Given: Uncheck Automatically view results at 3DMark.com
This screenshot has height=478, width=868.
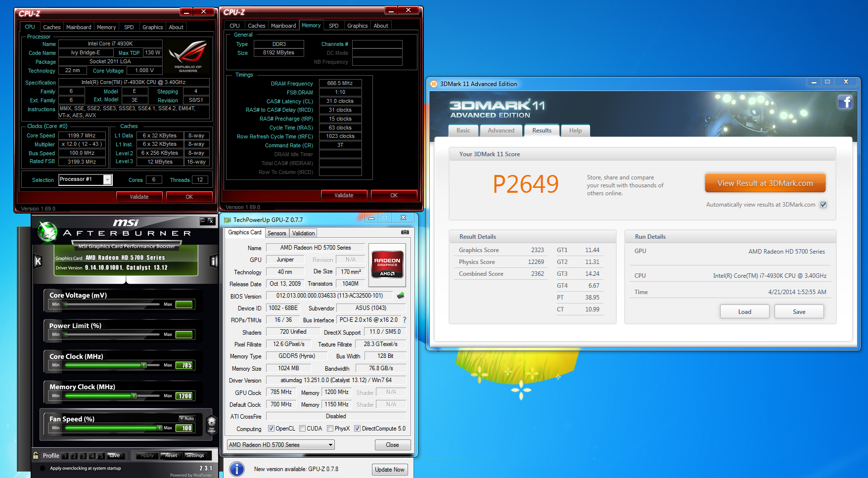Looking at the screenshot, I should click(823, 205).
